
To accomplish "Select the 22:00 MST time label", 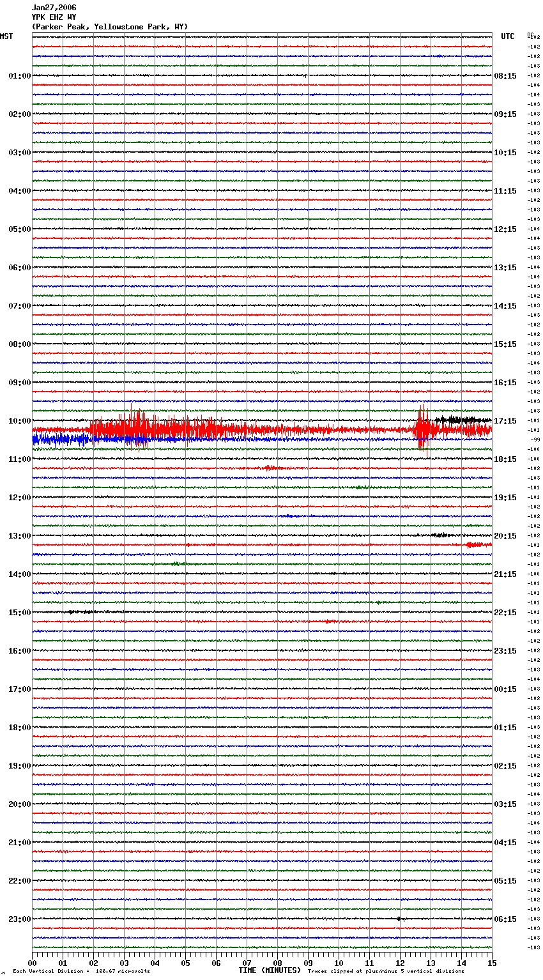I will tap(20, 881).
